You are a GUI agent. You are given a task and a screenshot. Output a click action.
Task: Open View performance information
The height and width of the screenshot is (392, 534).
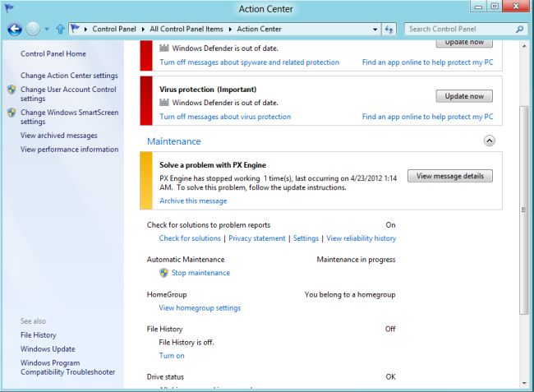(70, 150)
